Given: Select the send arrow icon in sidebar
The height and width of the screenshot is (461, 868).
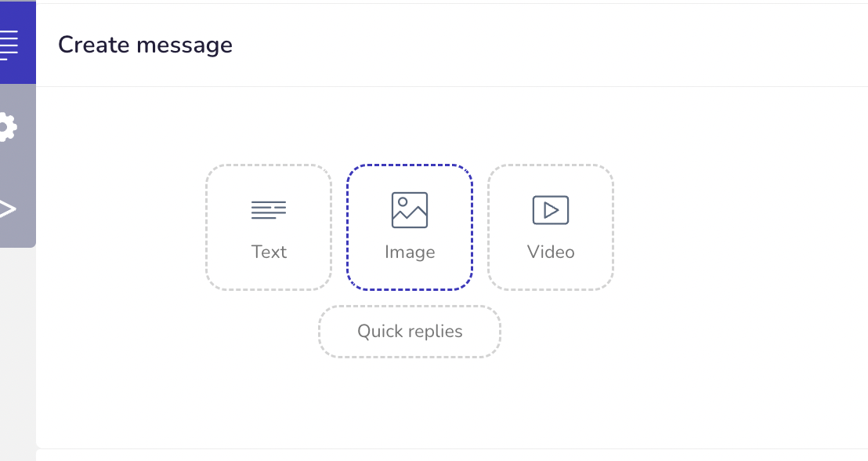Looking at the screenshot, I should 7,209.
